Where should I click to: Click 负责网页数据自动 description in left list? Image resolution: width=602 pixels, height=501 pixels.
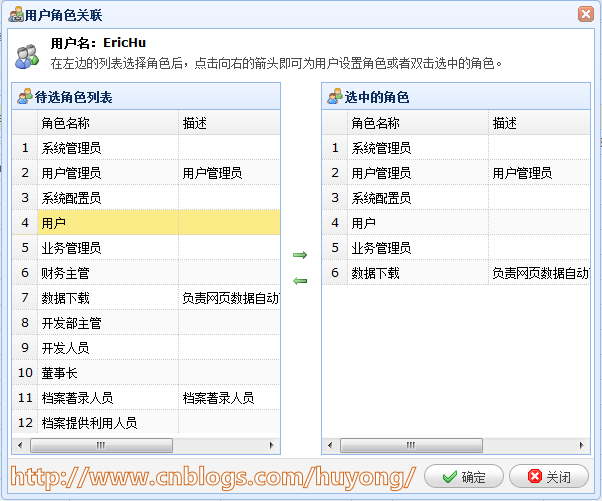pos(231,298)
